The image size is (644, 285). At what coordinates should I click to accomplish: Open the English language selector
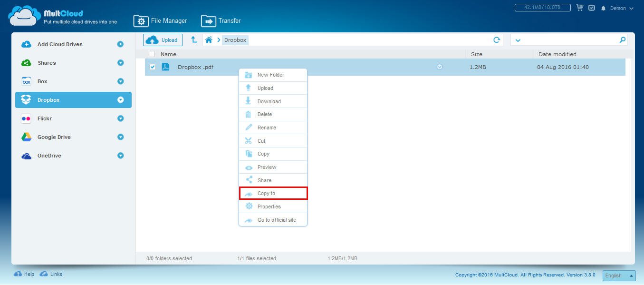(619, 275)
